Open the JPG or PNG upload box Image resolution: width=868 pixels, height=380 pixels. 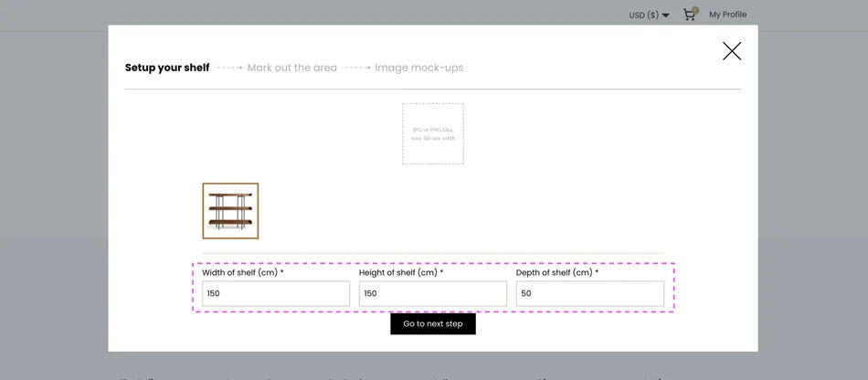click(x=433, y=133)
